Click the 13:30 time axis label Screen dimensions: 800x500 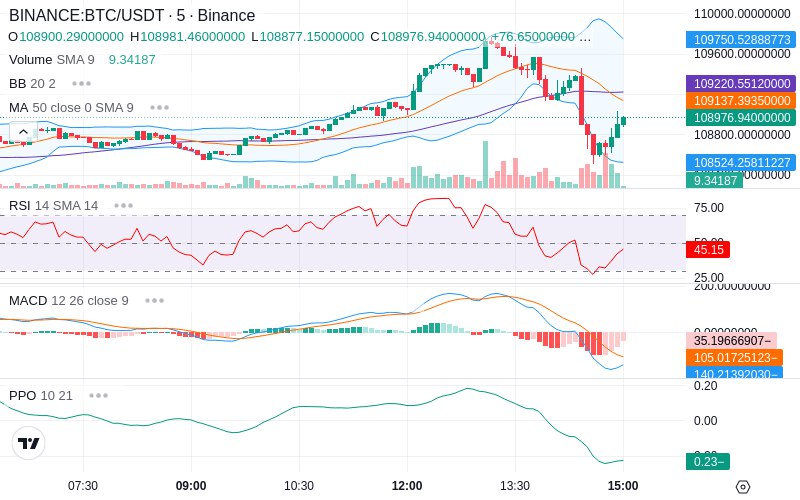(515, 486)
